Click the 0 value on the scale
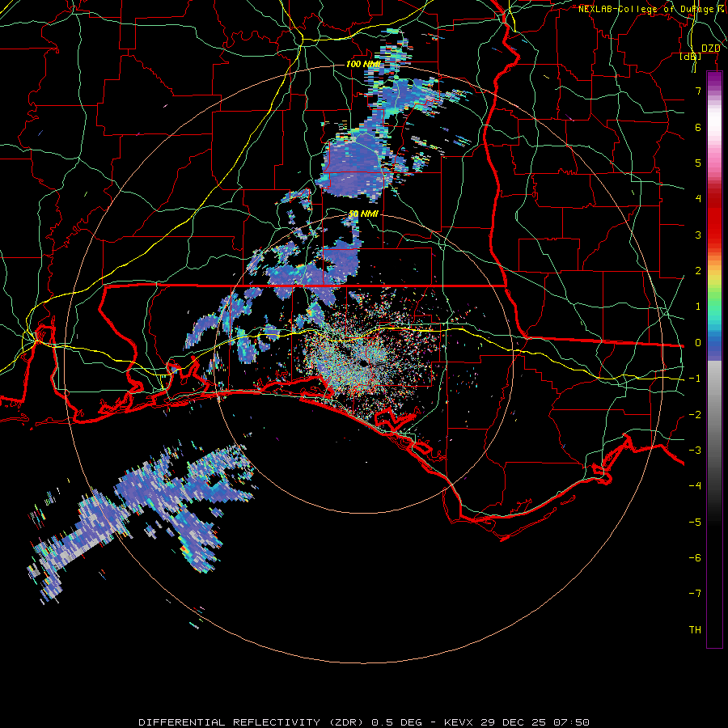 point(698,343)
